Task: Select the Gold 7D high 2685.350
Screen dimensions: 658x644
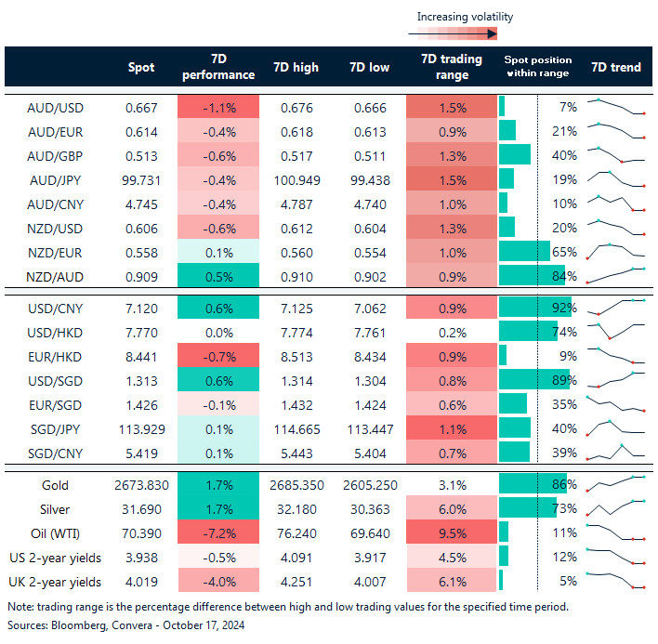Action: click(x=296, y=485)
